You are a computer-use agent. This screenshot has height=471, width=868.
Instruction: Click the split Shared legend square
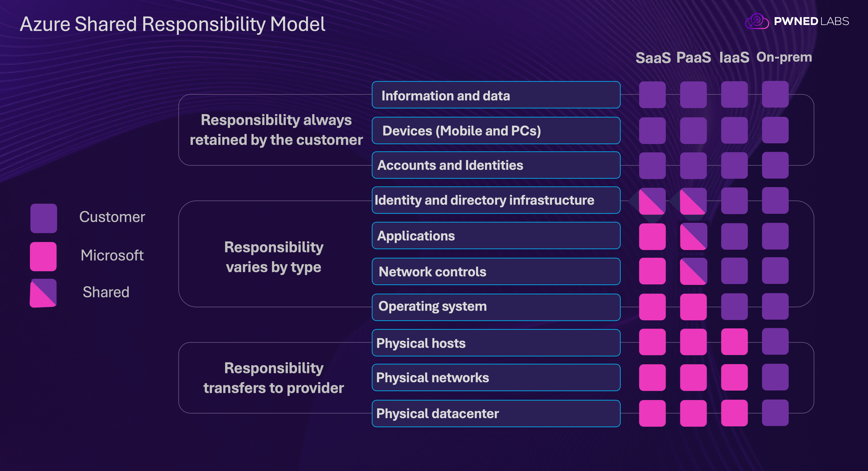(43, 293)
